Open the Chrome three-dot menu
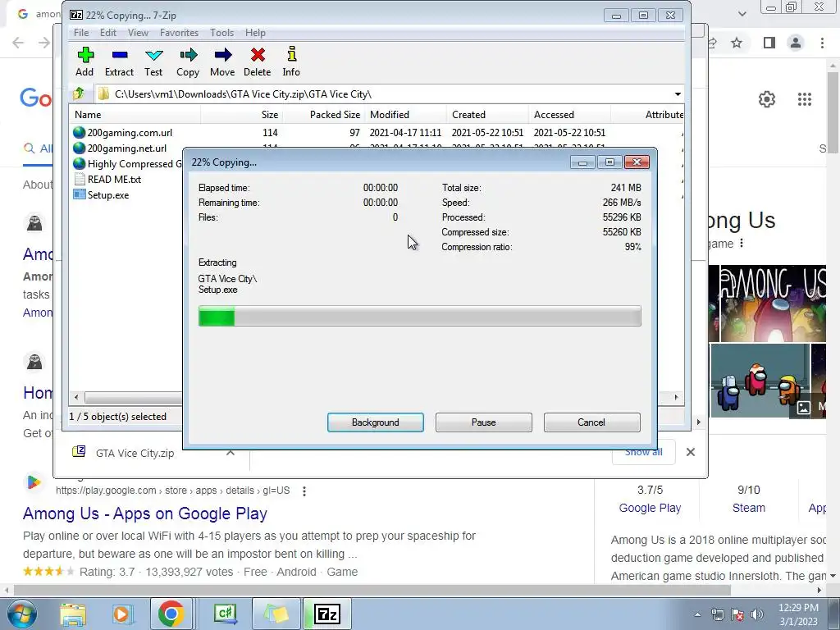This screenshot has width=840, height=630. click(822, 43)
